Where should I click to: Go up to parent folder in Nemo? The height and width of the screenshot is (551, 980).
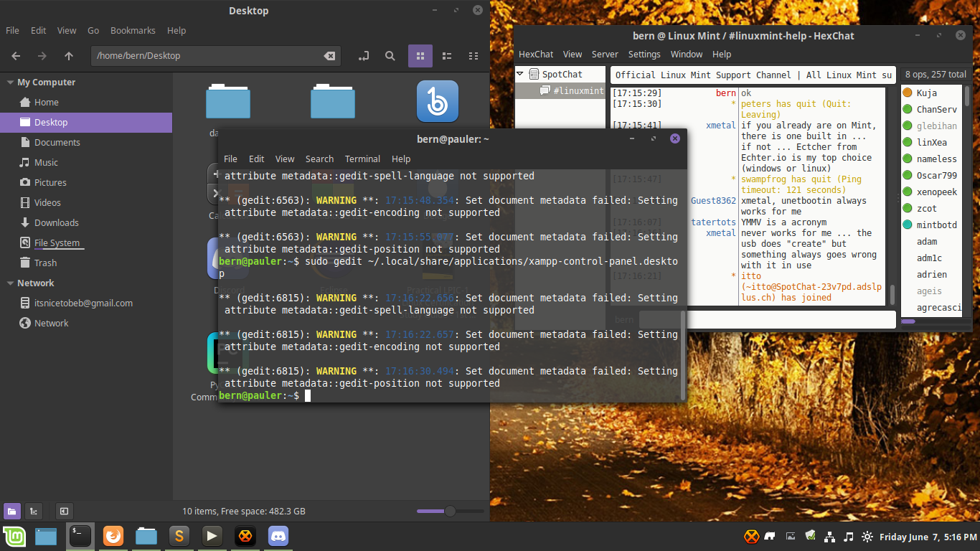[69, 56]
